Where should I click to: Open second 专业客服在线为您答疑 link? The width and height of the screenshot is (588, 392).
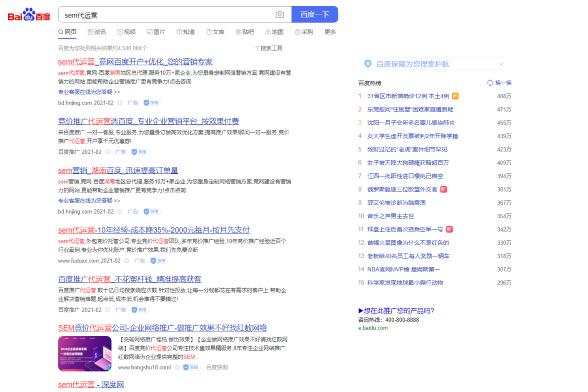tap(89, 201)
